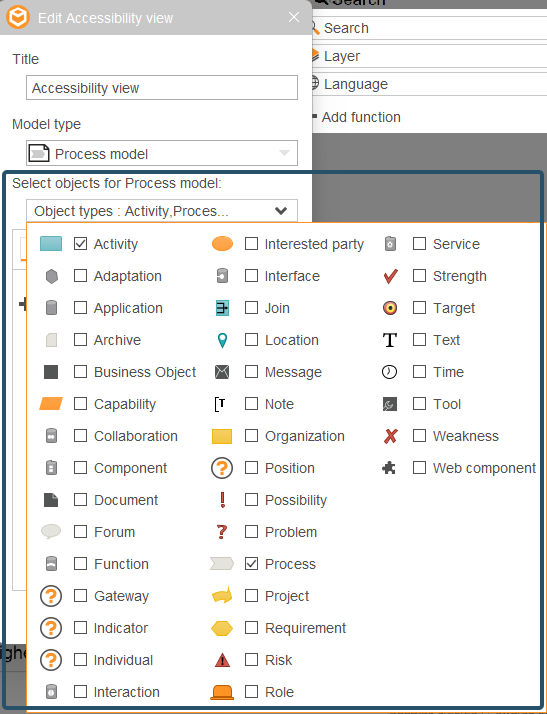Click the Forum speech bubble icon
The image size is (547, 714).
click(51, 531)
